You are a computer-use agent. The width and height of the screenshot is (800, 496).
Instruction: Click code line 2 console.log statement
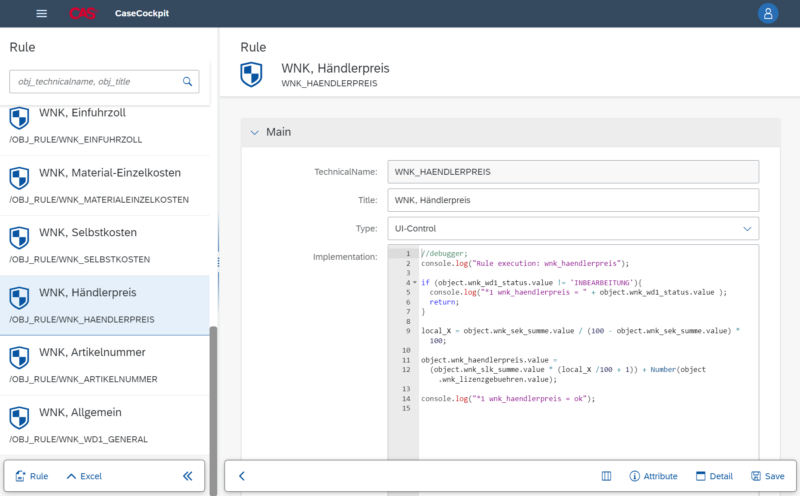525,263
